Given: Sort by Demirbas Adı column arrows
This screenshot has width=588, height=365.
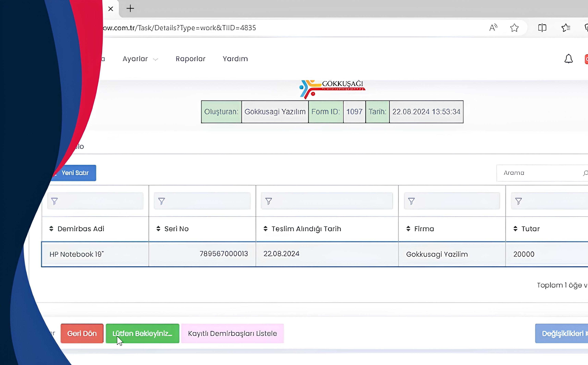Looking at the screenshot, I should point(51,229).
